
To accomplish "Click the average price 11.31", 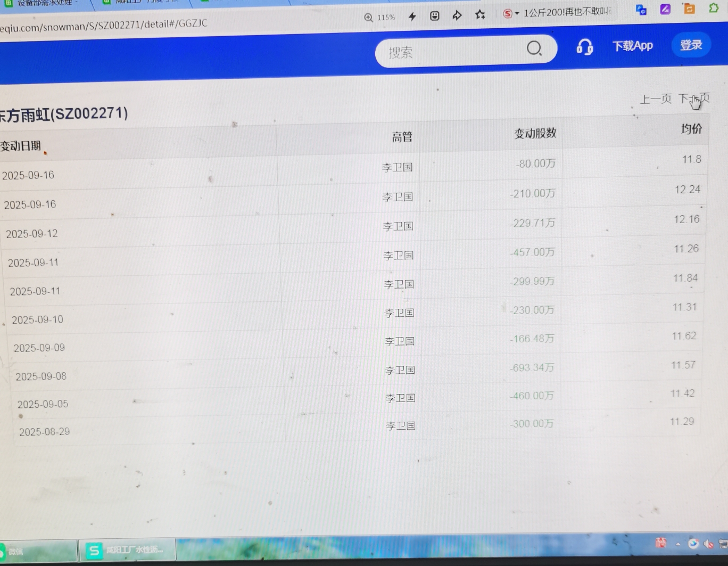I will [684, 307].
